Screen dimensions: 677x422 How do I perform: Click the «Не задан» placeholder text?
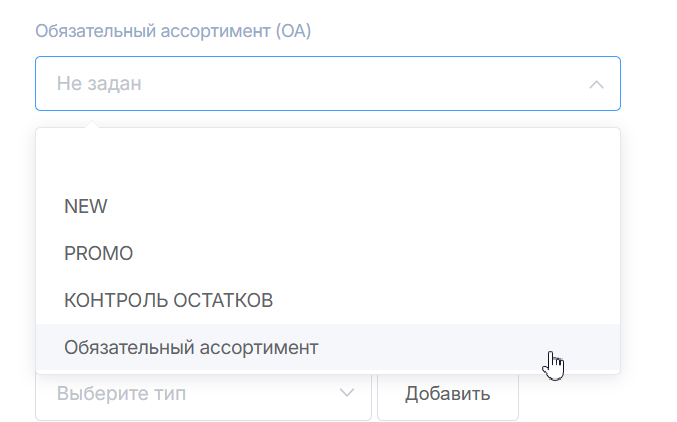[x=99, y=84]
